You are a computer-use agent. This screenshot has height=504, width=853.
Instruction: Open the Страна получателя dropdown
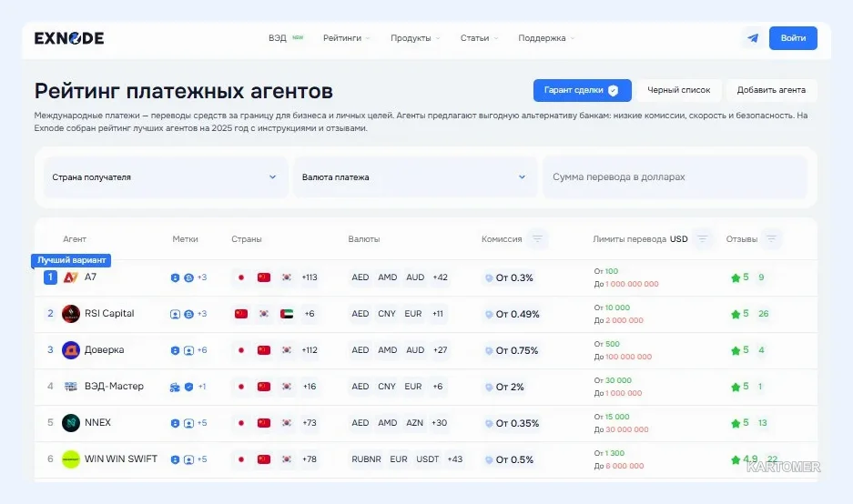point(166,177)
